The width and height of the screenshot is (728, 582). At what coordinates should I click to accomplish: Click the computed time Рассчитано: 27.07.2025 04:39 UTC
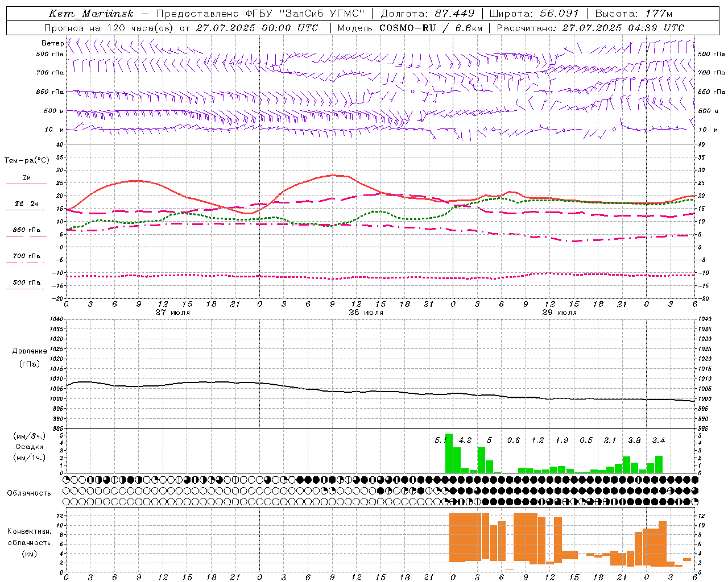[590, 28]
